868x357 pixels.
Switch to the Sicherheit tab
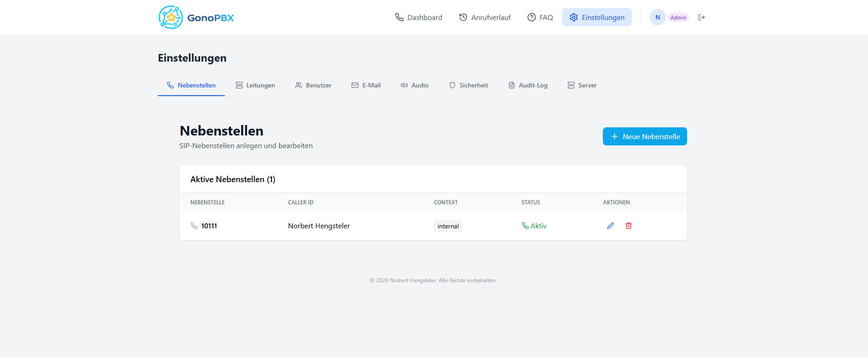468,85
